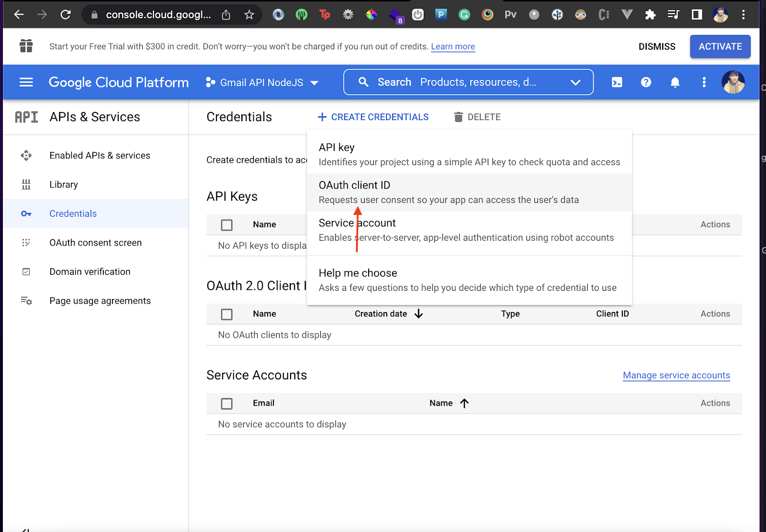Click the Credentials key icon
Image resolution: width=766 pixels, height=532 pixels.
click(x=26, y=213)
